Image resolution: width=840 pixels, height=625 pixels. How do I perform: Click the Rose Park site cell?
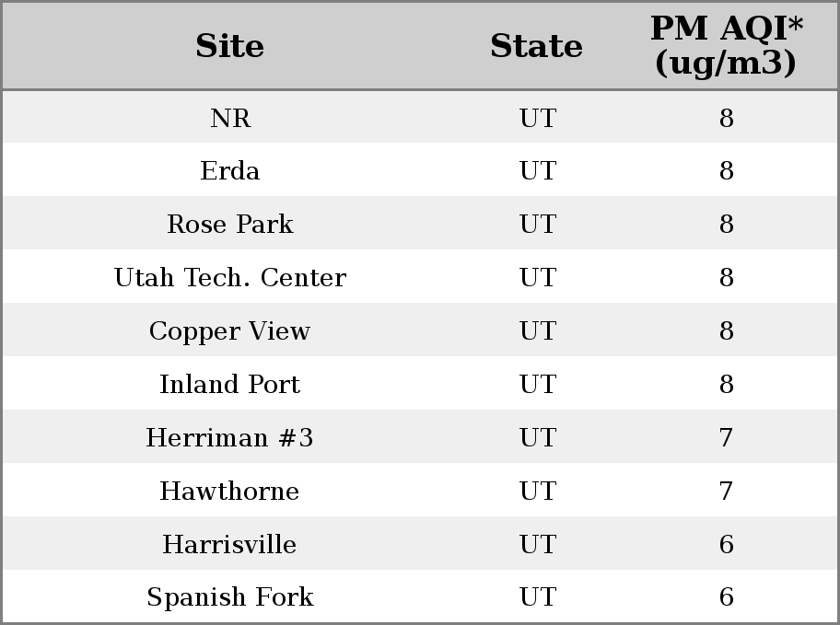pyautogui.click(x=230, y=224)
